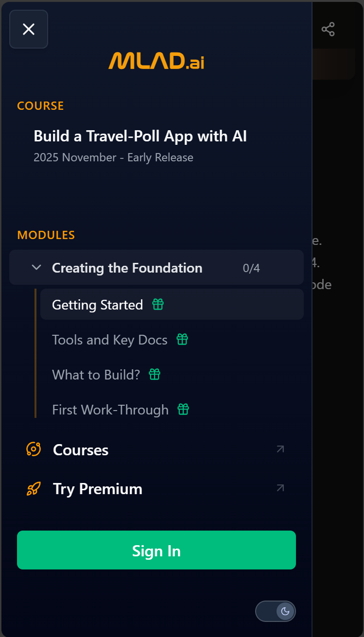
Task: Click the share icon at top right
Action: coord(329,29)
